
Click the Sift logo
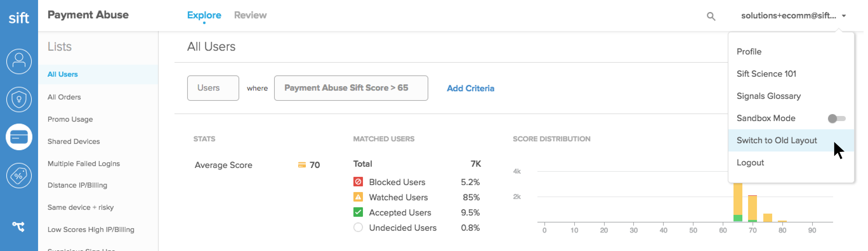19,17
